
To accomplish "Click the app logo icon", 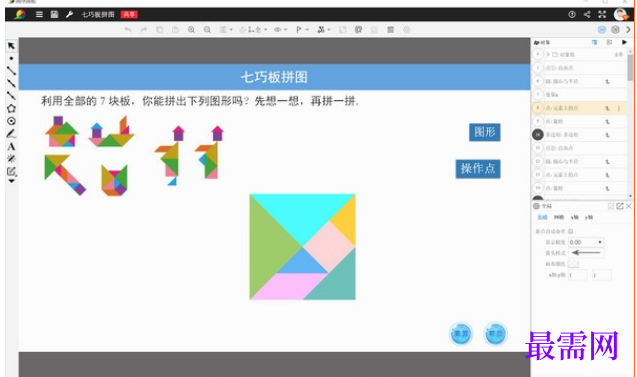I will pyautogui.click(x=20, y=14).
